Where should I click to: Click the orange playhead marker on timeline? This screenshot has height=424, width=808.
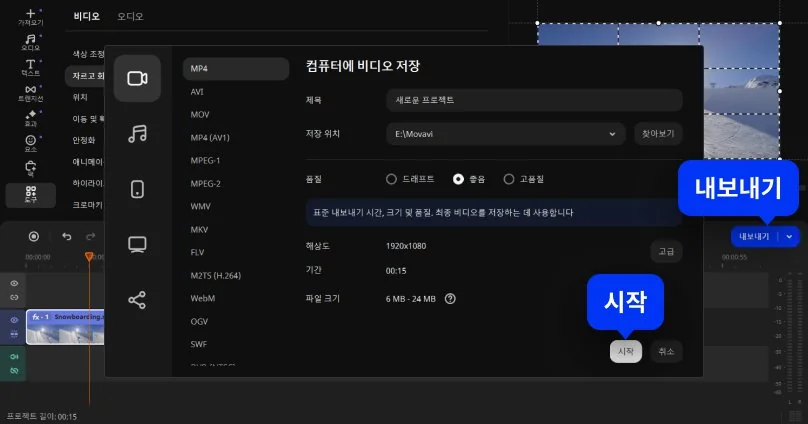89,256
